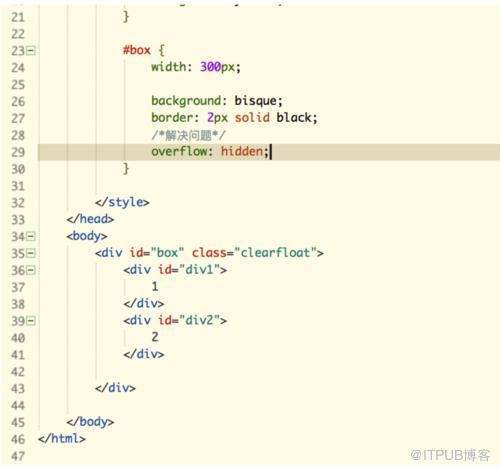Click line number 21 in gutter
This screenshot has height=470, width=500.
pos(18,17)
